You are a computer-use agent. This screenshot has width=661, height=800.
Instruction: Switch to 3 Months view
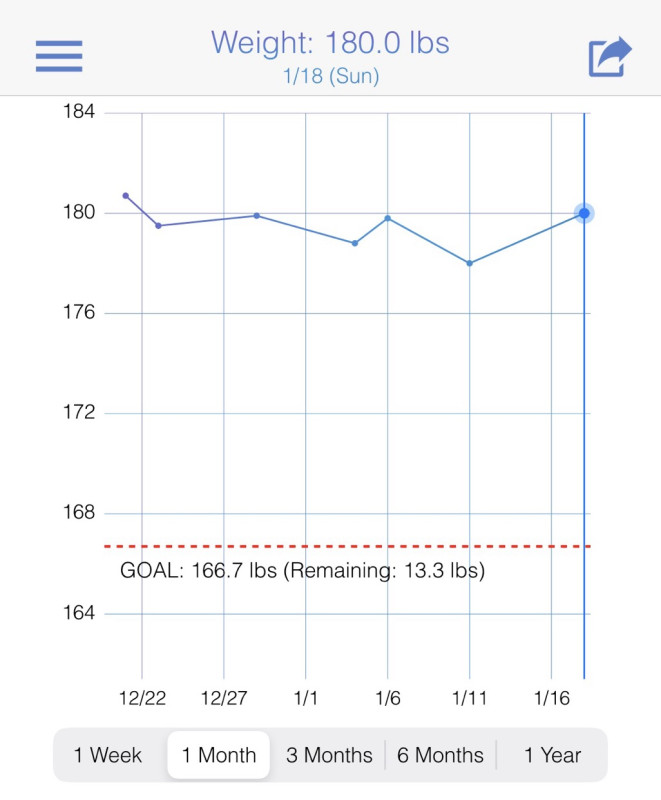pyautogui.click(x=329, y=755)
